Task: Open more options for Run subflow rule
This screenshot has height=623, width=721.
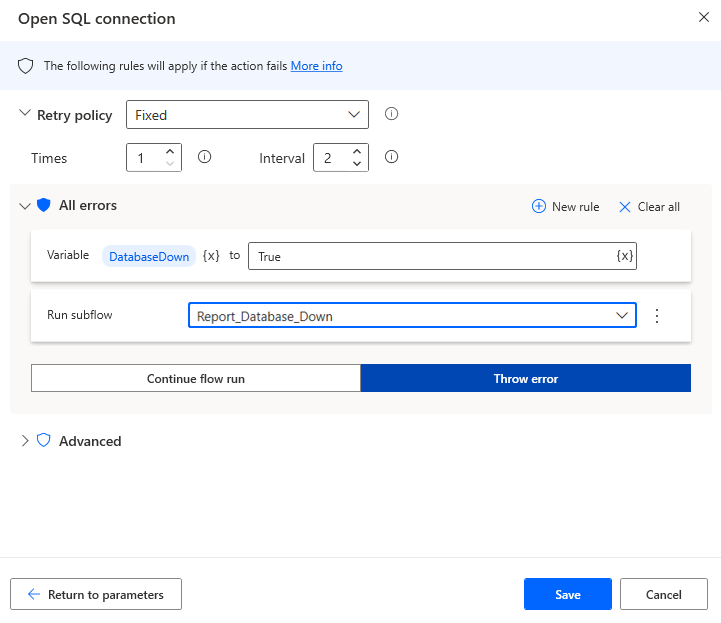Action: click(657, 316)
